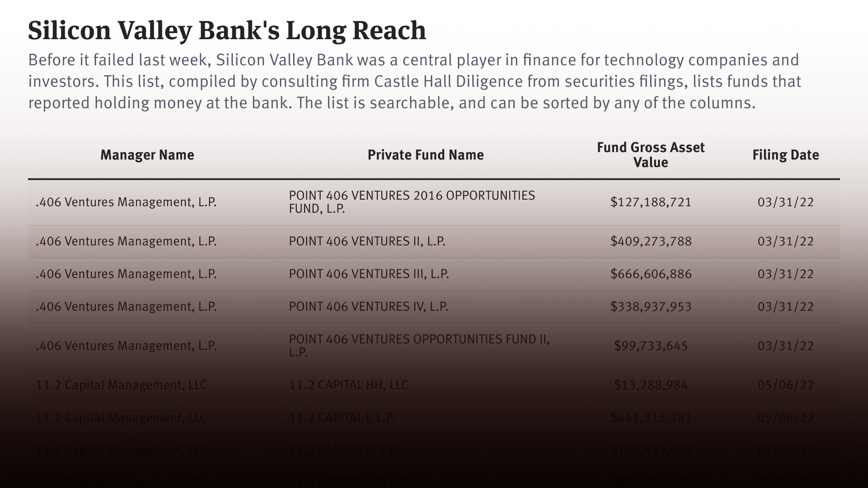This screenshot has height=488, width=868.
Task: Sort by Fund Gross Asset Value header
Action: click(651, 155)
